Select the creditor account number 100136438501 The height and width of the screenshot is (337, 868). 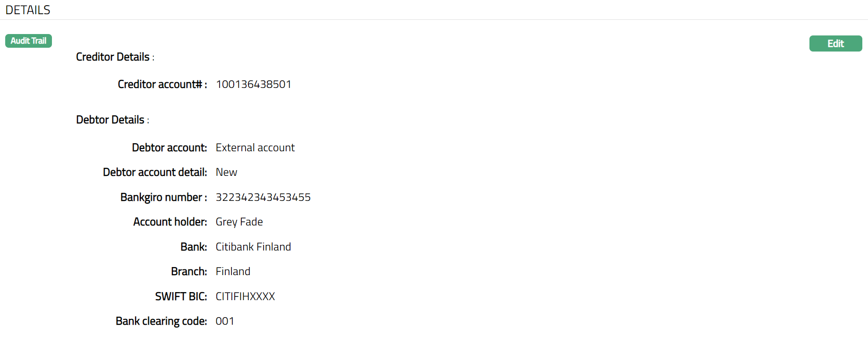254,85
